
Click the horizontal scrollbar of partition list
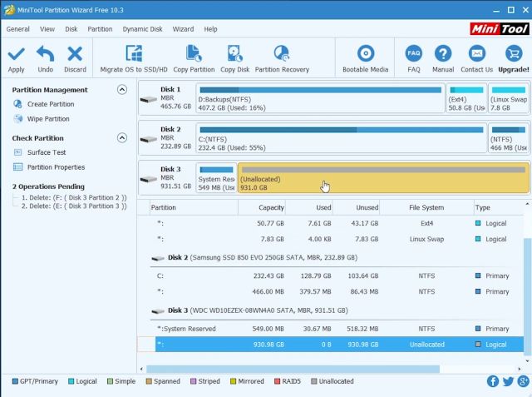coord(293,369)
